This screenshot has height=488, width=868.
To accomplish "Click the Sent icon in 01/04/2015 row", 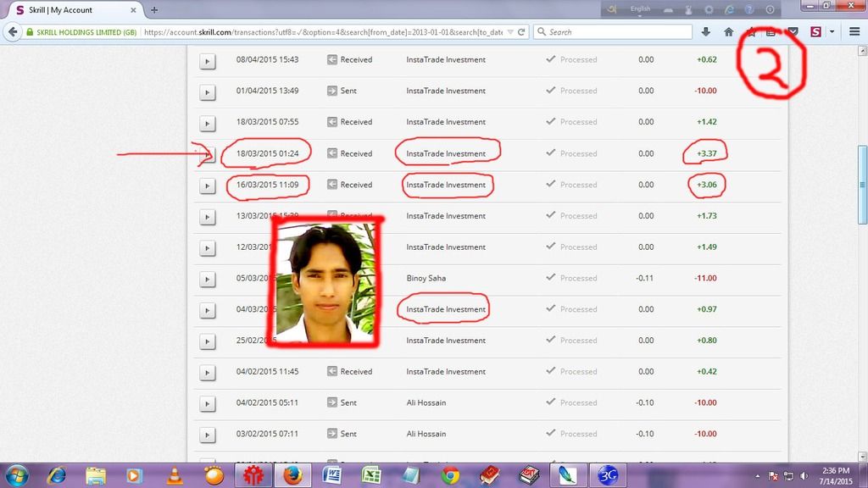I will 332,91.
